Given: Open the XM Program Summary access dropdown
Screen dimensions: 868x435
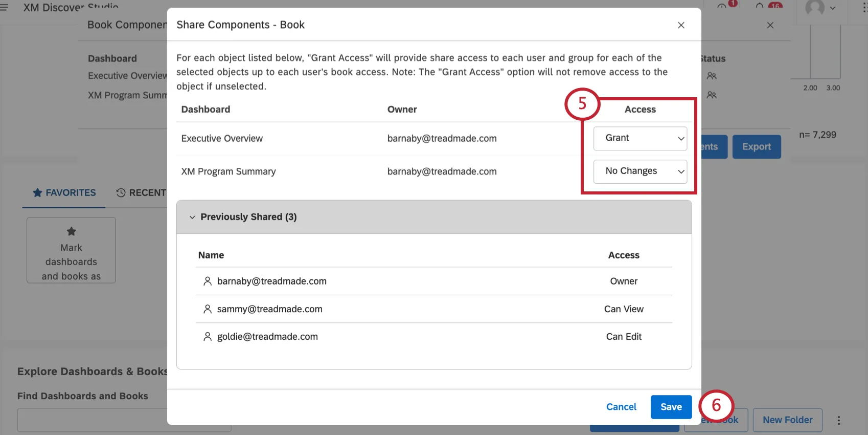Looking at the screenshot, I should [640, 171].
